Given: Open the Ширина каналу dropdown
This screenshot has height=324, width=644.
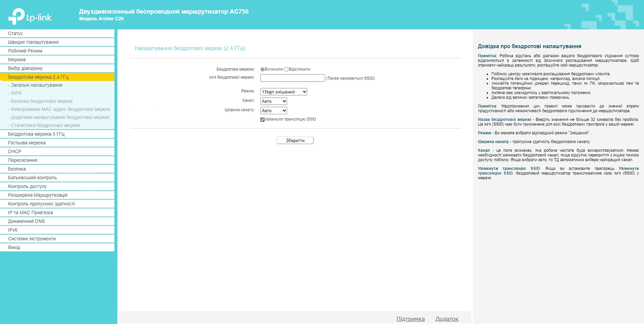Looking at the screenshot, I should (273, 111).
